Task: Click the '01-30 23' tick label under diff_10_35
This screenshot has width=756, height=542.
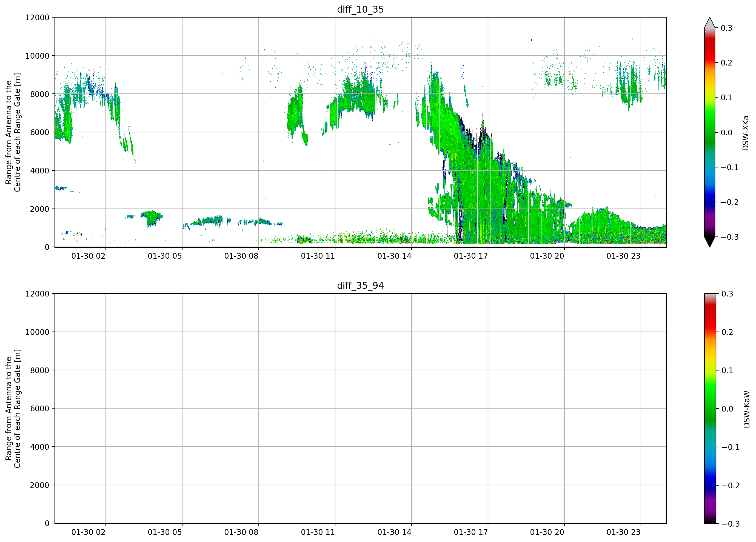Action: pyautogui.click(x=623, y=256)
